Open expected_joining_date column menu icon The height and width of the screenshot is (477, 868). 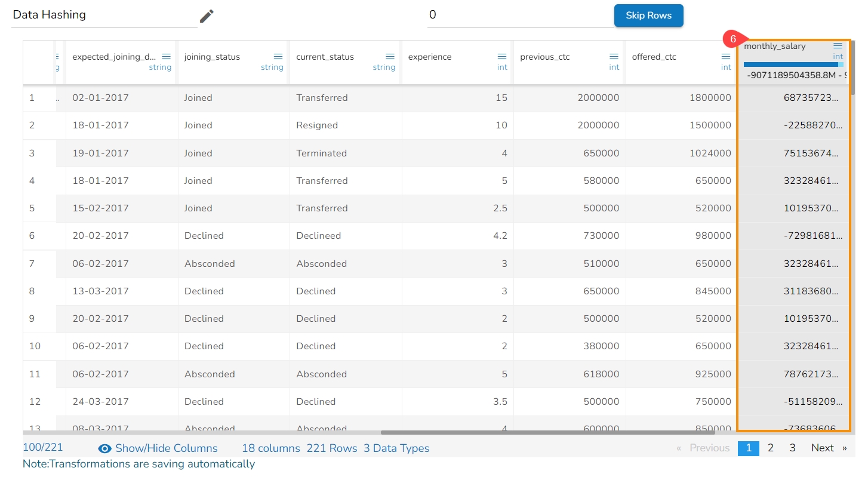click(167, 57)
